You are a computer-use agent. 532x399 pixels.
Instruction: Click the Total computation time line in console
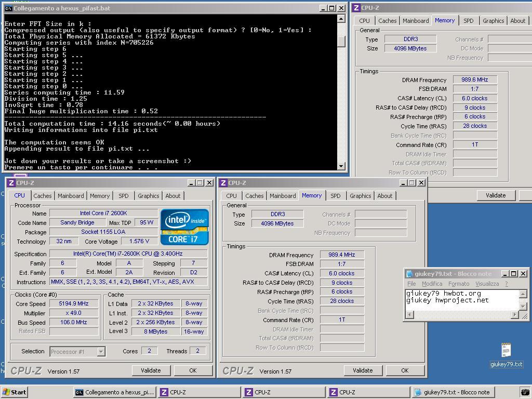[x=112, y=124]
